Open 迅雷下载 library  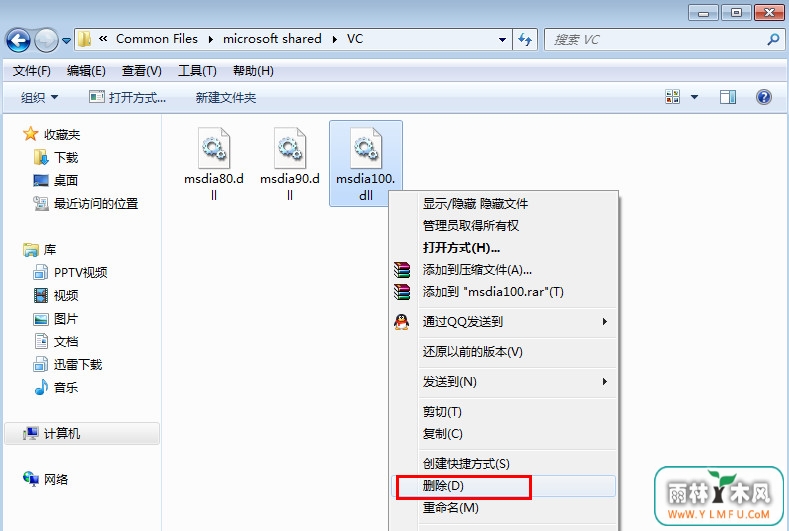click(x=67, y=364)
